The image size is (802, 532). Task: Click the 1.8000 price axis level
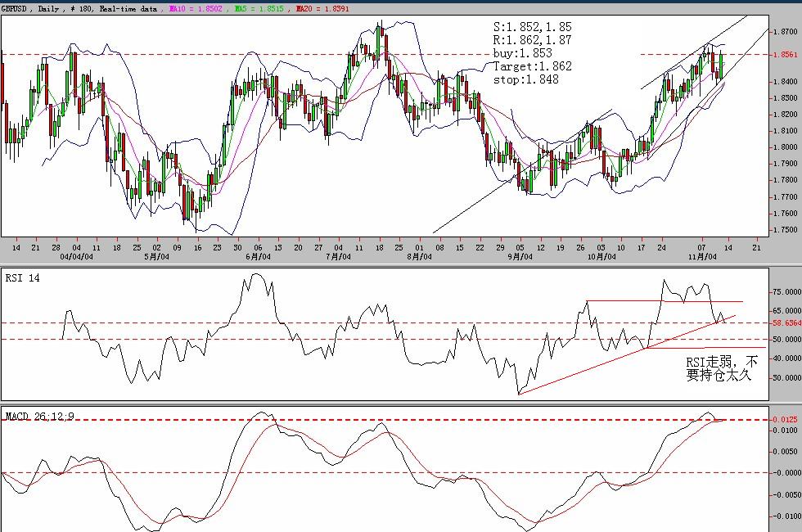[785, 147]
